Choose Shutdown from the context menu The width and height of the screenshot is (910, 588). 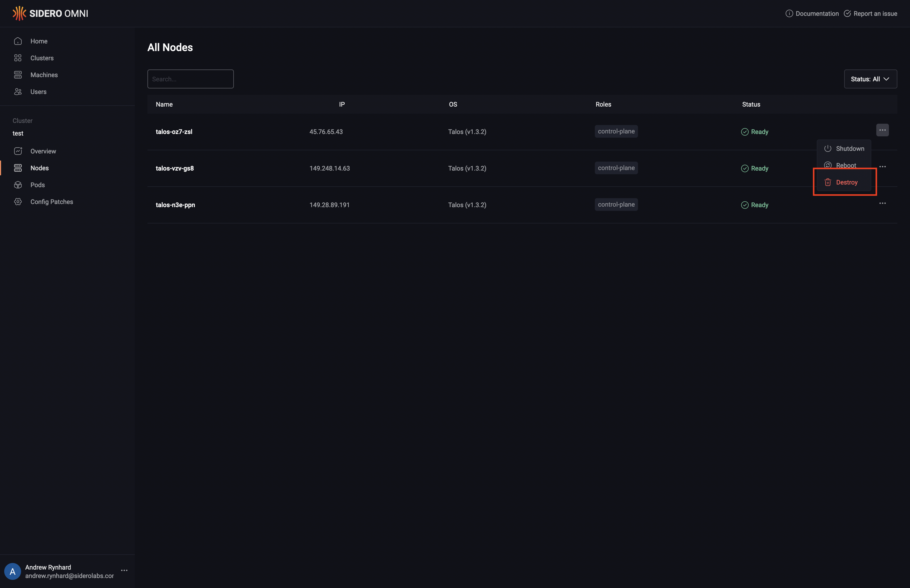point(849,148)
